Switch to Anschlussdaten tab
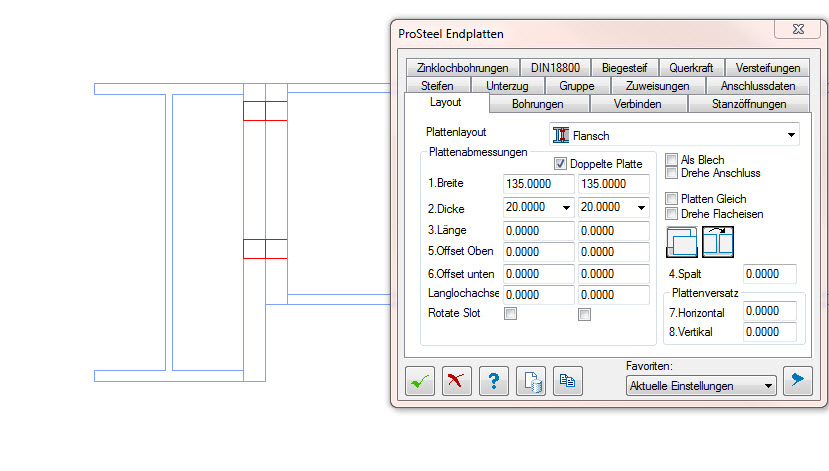The width and height of the screenshot is (829, 471). click(758, 86)
